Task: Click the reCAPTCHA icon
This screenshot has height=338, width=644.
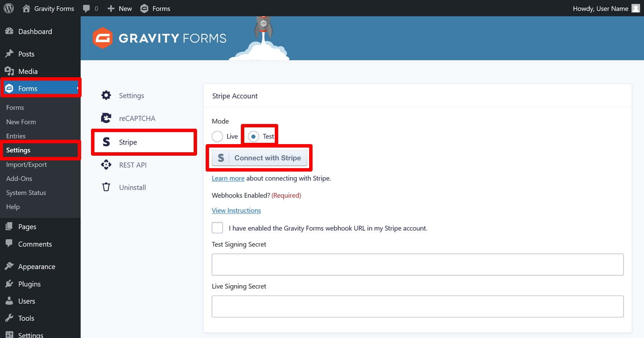Action: point(106,118)
